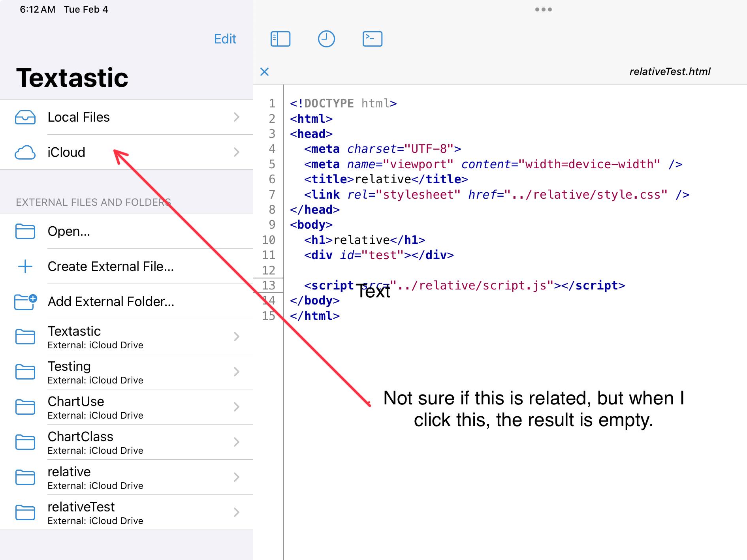Click the ChartClass folder icon

[x=25, y=442]
